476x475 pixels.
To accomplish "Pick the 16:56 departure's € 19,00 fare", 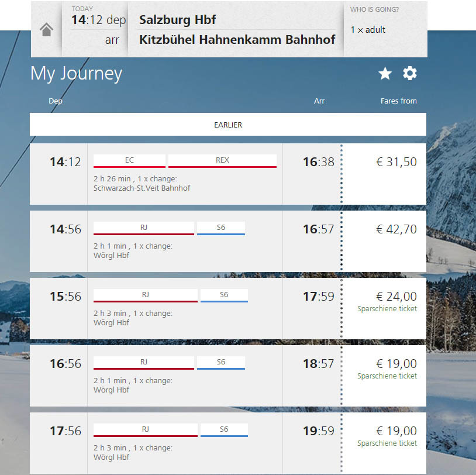I will pos(396,364).
